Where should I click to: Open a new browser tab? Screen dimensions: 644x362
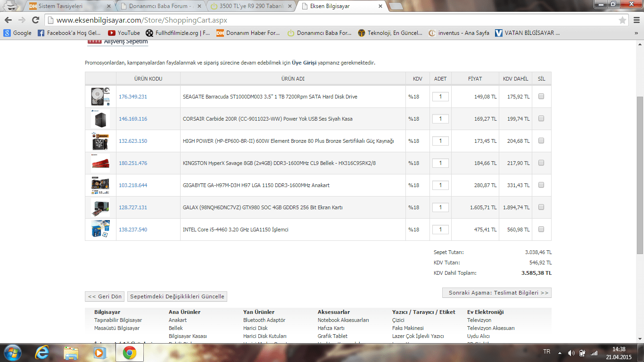[x=395, y=7]
